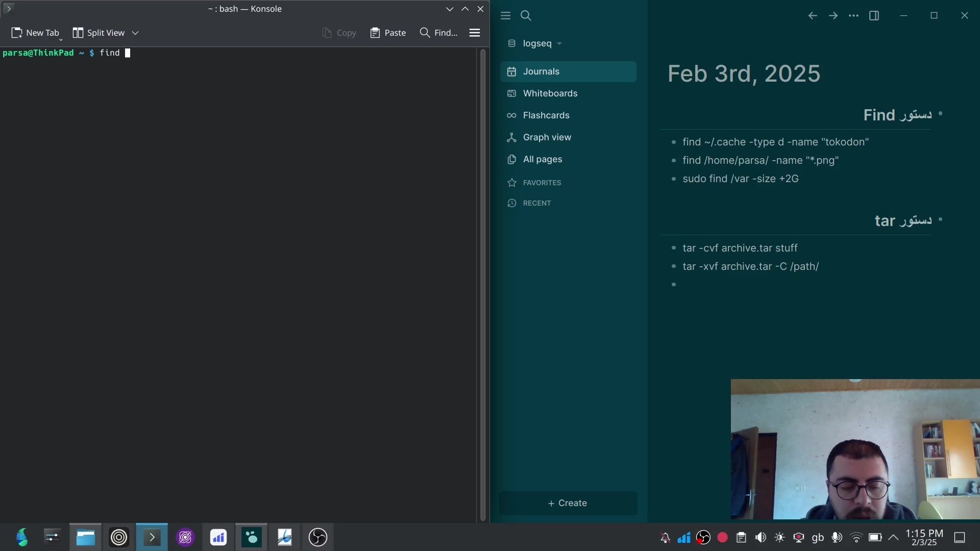Click the Logseq search magnifier icon
The height and width of the screenshot is (551, 980).
point(526,16)
